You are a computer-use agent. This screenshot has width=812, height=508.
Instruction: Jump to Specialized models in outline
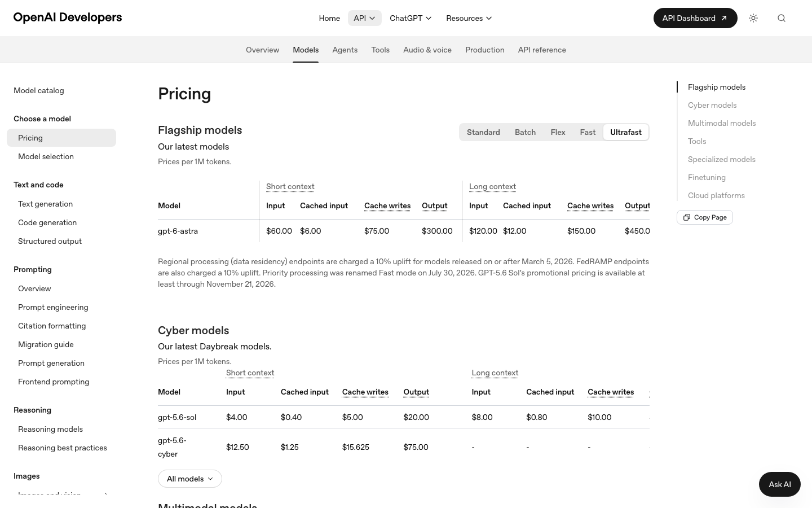[x=722, y=159]
